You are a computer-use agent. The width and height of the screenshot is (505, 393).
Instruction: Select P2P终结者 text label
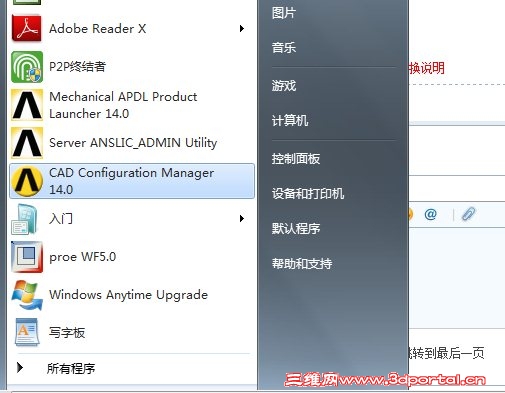coord(77,67)
